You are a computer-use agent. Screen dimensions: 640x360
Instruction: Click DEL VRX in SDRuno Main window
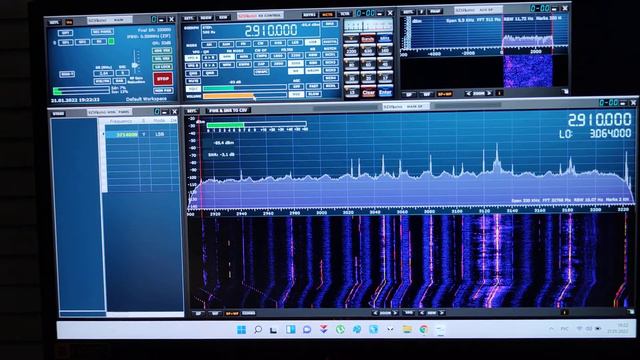(x=162, y=59)
